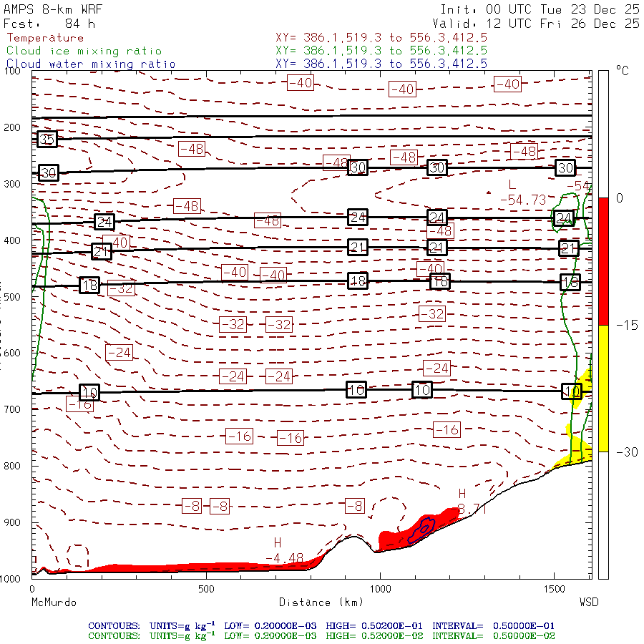644x644 pixels.
Task: Click the '200' pressure tick label
Action: click(x=12, y=127)
